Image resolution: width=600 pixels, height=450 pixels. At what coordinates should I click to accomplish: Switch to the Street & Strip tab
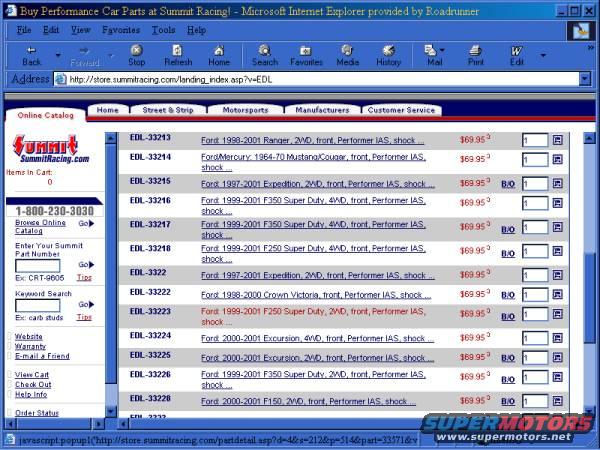(168, 110)
